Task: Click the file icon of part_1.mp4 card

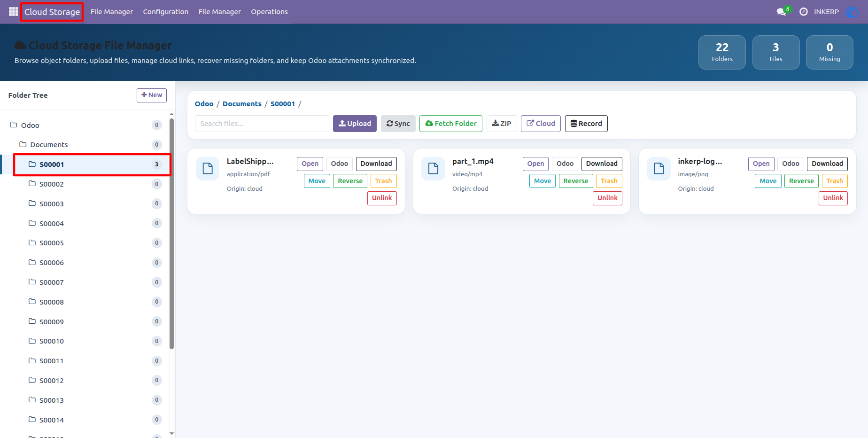Action: point(433,168)
